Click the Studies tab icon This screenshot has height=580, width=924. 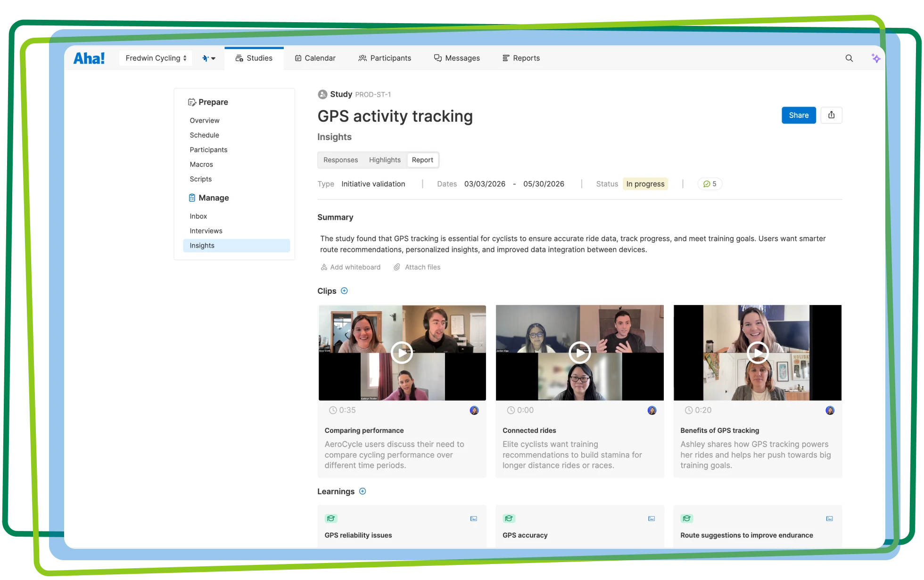pos(239,58)
